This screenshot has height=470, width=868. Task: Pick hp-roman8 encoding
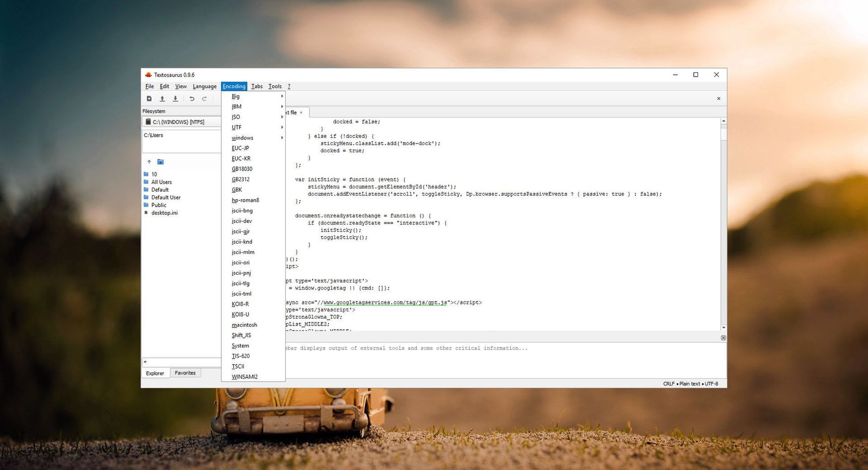[253, 200]
